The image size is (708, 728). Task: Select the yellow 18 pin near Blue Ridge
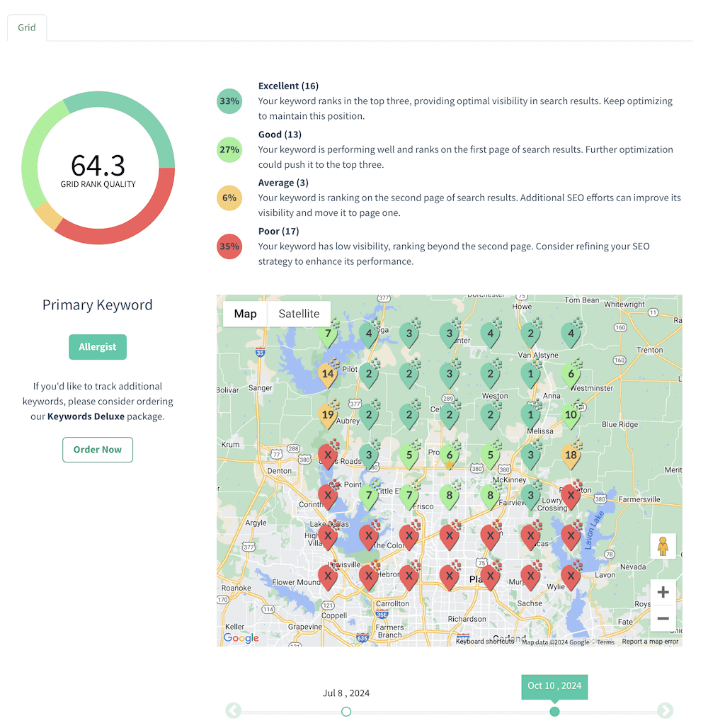(571, 454)
